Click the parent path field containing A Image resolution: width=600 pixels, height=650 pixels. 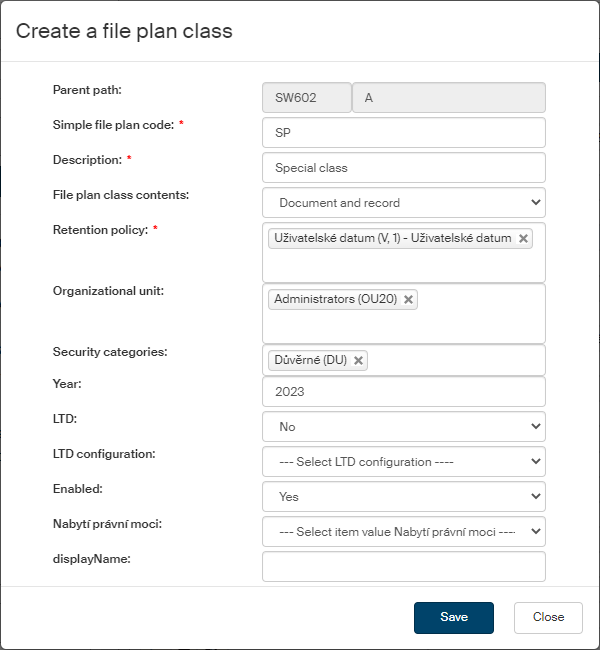coord(449,98)
